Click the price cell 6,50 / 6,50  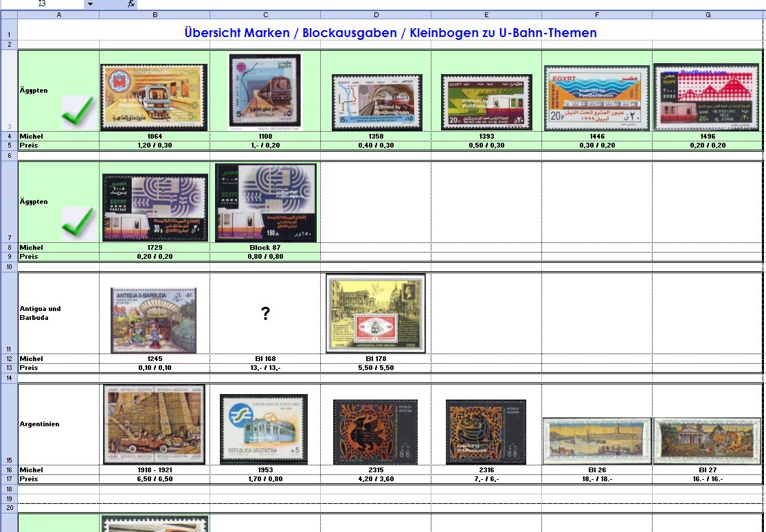click(x=155, y=479)
